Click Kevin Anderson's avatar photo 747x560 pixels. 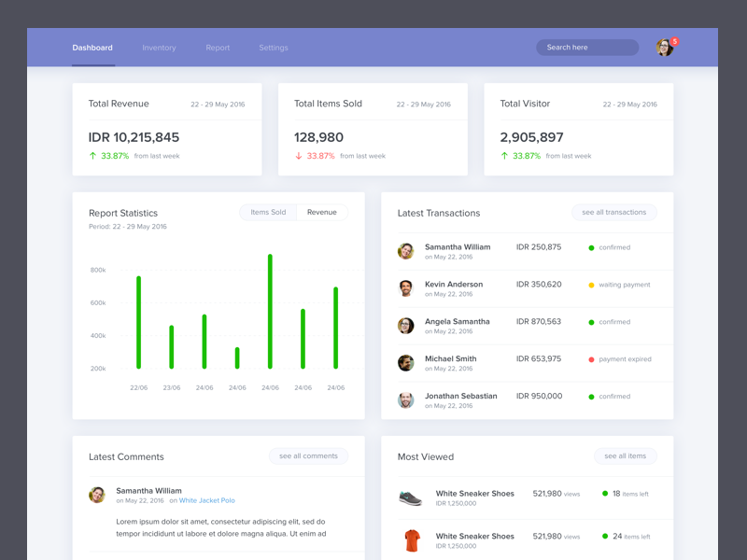coord(405,288)
